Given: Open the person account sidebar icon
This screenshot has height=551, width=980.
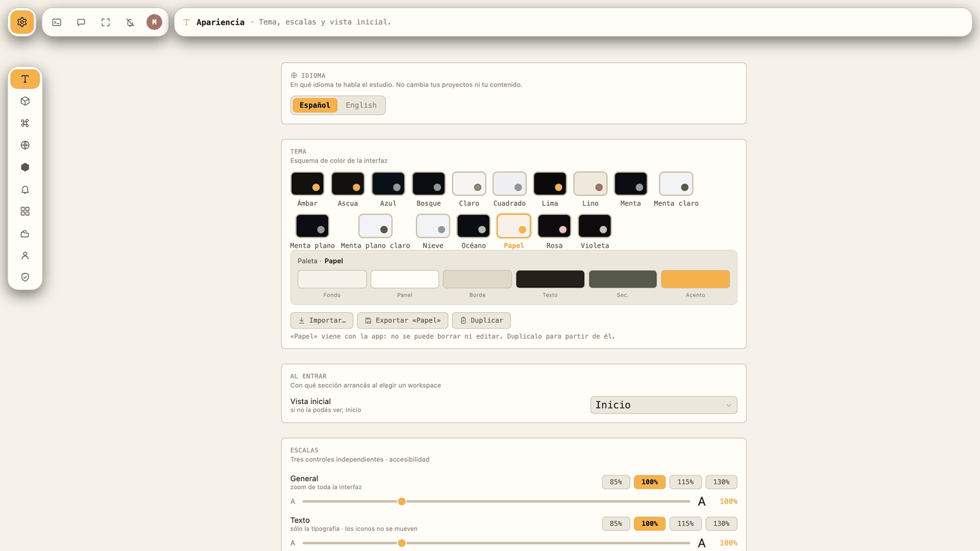Looking at the screenshot, I should click(25, 256).
